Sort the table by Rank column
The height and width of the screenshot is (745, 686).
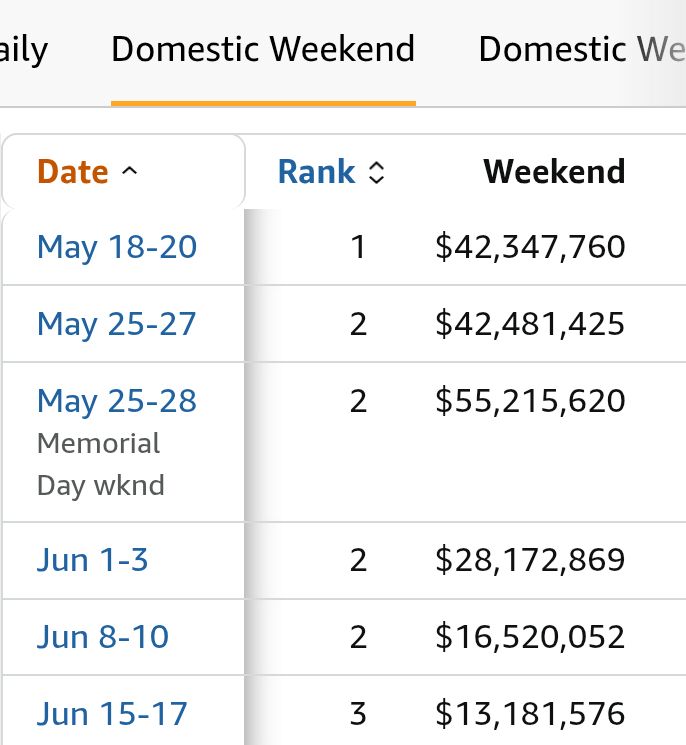(316, 172)
